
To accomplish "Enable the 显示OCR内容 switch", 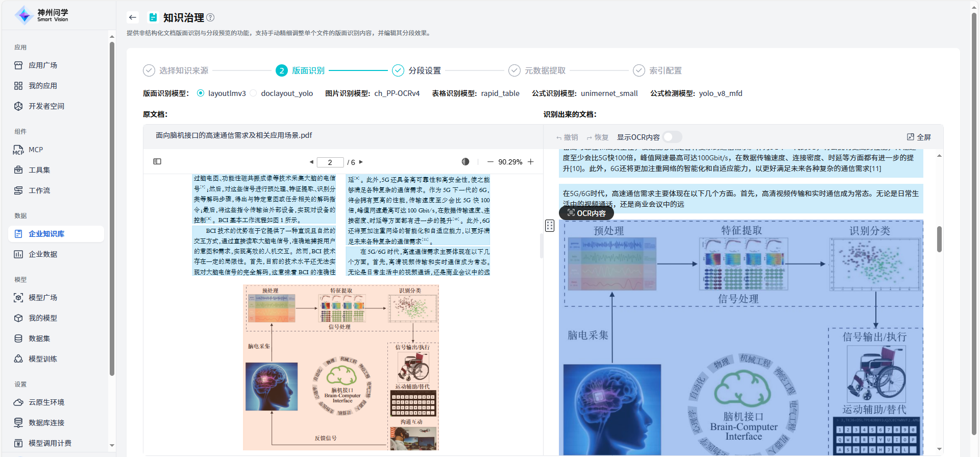I will [x=671, y=137].
